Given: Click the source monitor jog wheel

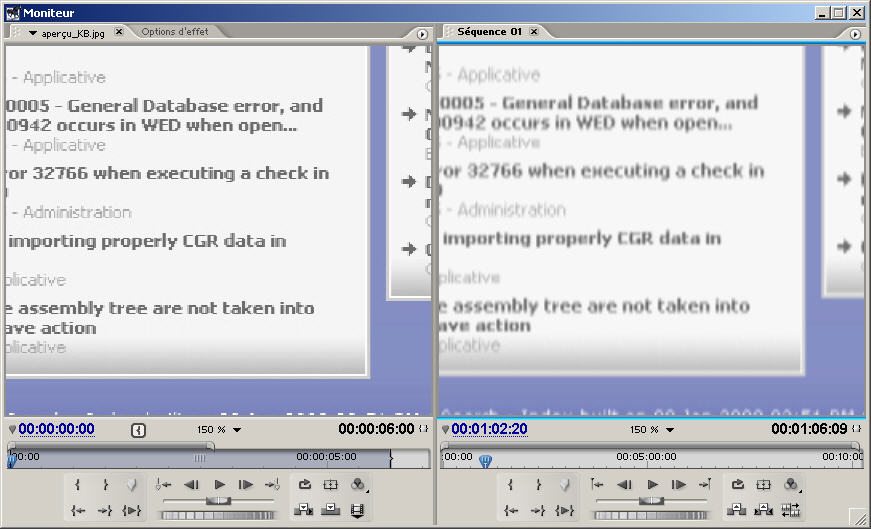Looking at the screenshot, I should [x=217, y=516].
